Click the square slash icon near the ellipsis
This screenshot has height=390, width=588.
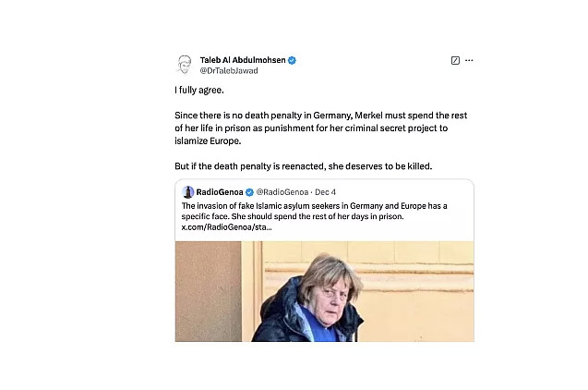coord(455,60)
